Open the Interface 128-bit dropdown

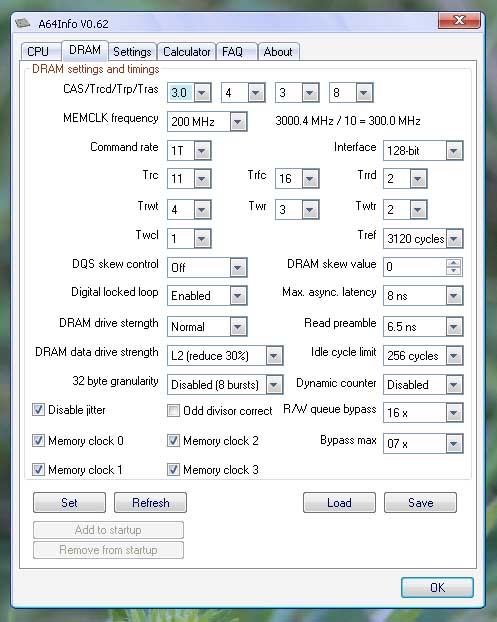coord(454,150)
